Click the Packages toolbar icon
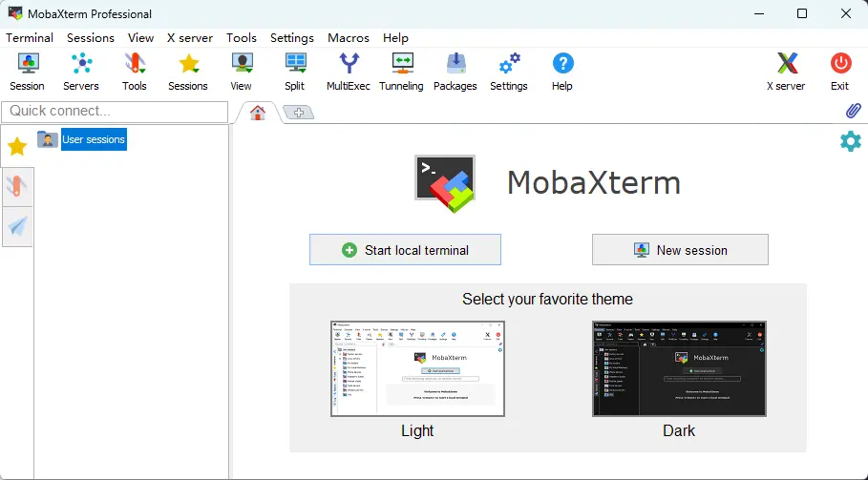 (456, 63)
